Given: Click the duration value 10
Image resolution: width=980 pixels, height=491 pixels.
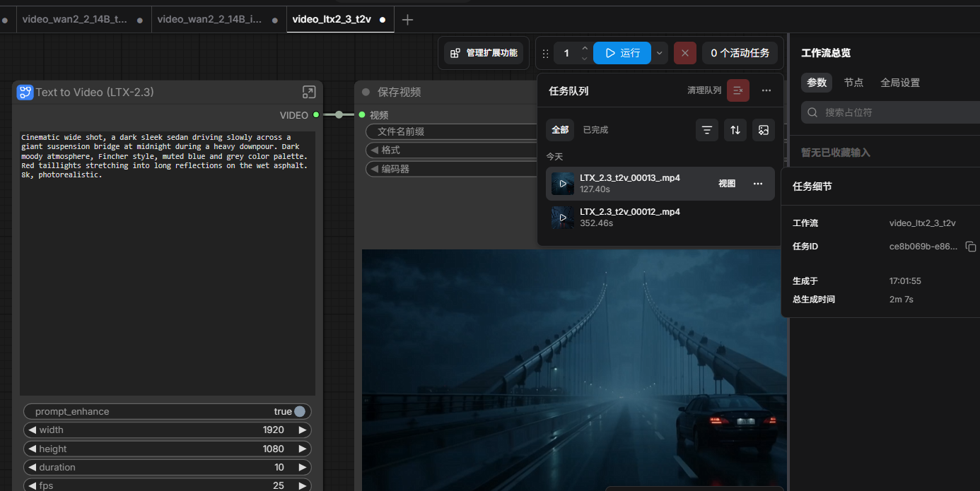Looking at the screenshot, I should [x=279, y=467].
